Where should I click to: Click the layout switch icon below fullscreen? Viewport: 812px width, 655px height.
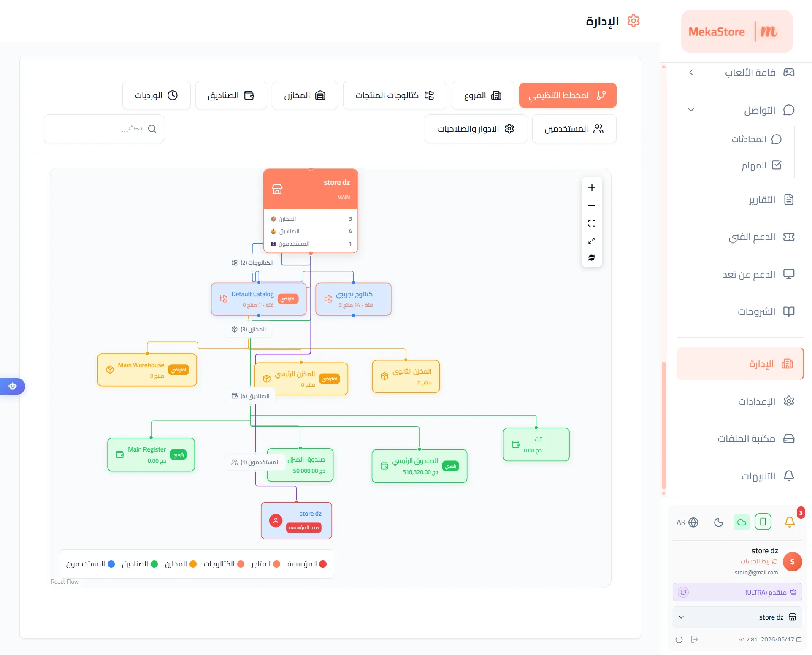pyautogui.click(x=592, y=257)
